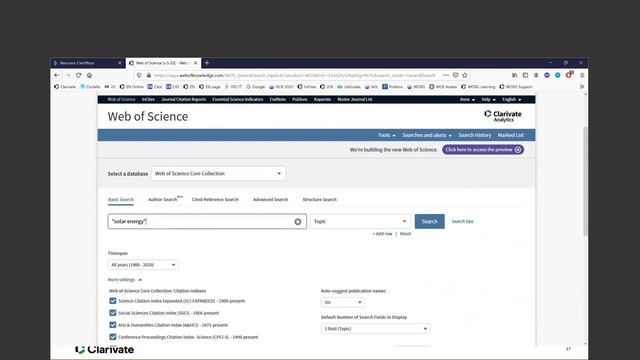Go back with the browser back arrow

tap(57, 75)
